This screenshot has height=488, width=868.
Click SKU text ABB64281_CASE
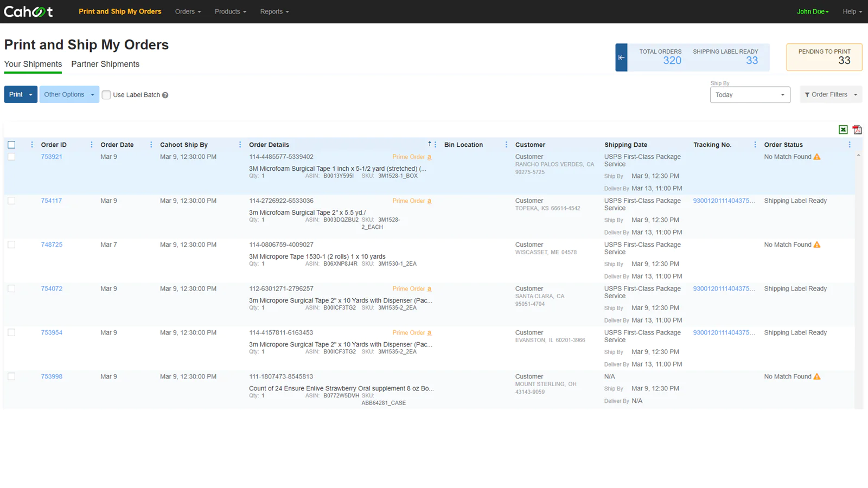pyautogui.click(x=384, y=403)
